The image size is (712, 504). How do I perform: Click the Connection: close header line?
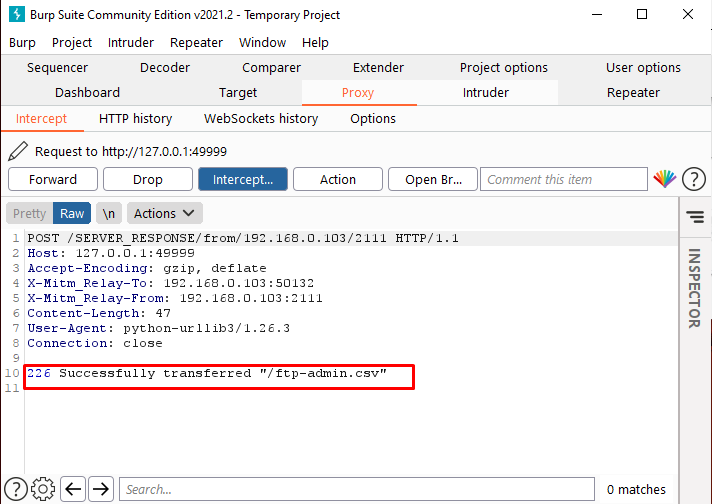[x=95, y=343]
